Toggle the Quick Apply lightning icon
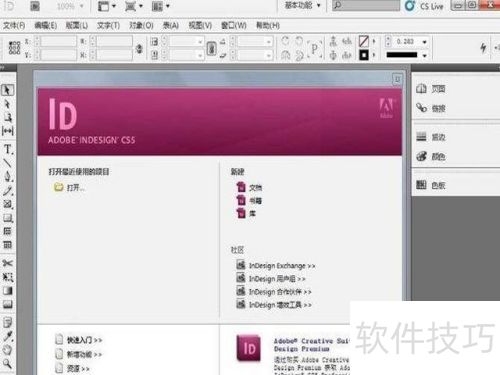Screen dimensions: 500x375 pyautogui.click(x=483, y=48)
